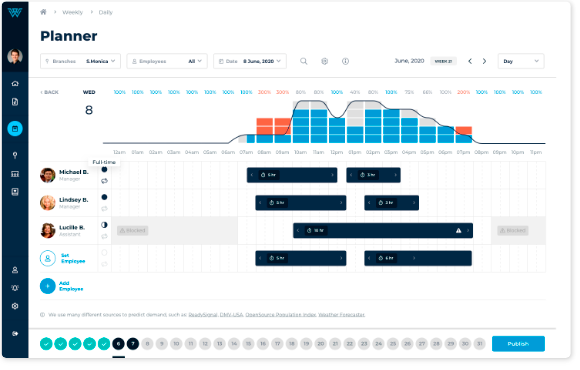Viewport: 580px width, 370px height.
Task: Toggle Lindsey B. full-time status dot
Action: coord(104,197)
